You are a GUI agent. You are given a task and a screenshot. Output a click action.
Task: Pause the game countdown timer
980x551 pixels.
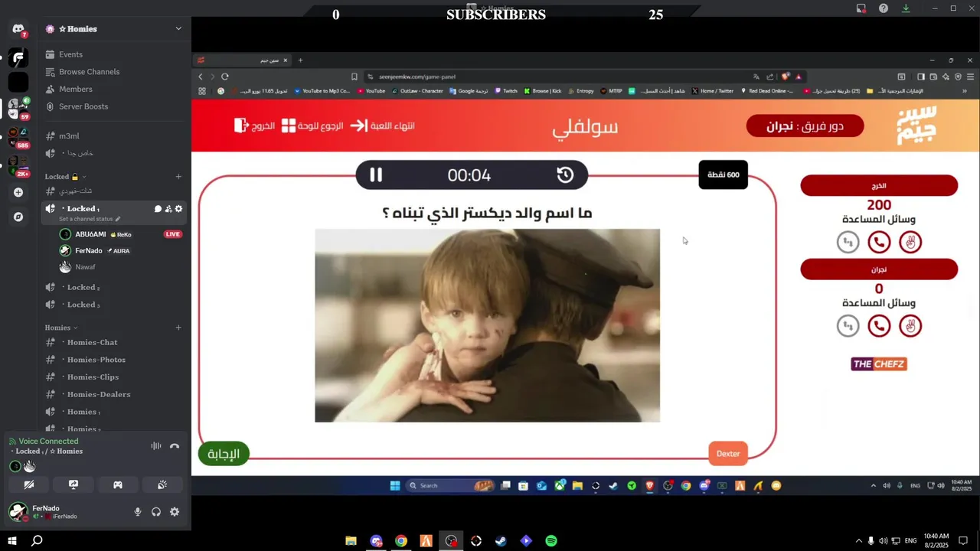376,175
